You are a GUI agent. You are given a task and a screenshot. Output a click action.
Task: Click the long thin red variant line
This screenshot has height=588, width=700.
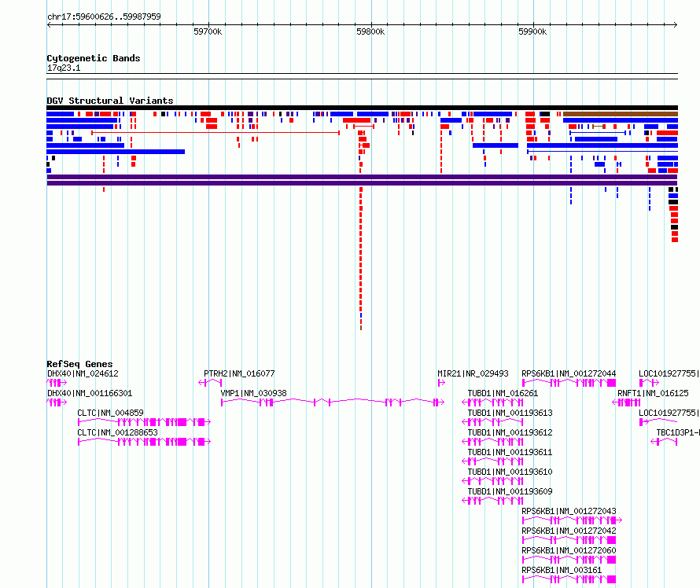pos(216,133)
